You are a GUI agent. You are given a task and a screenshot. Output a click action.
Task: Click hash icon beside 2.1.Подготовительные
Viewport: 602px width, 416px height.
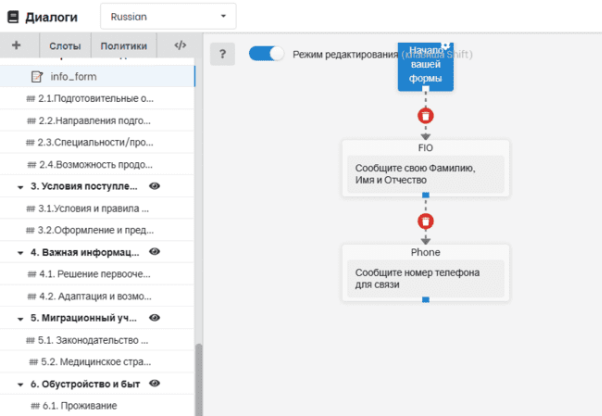pos(31,99)
